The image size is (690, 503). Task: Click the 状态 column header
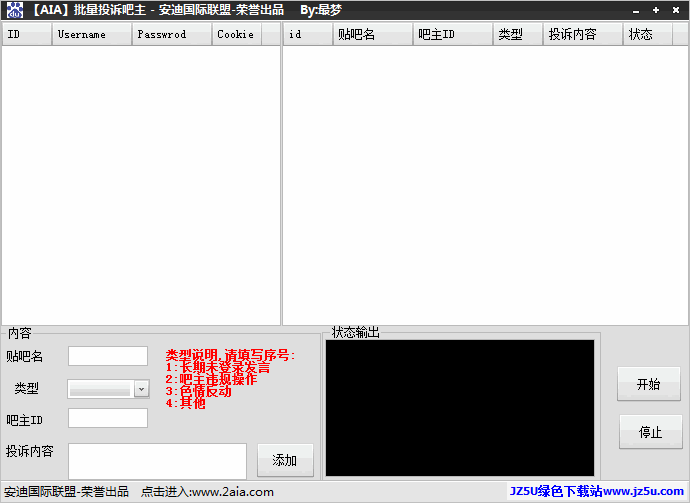[648, 34]
